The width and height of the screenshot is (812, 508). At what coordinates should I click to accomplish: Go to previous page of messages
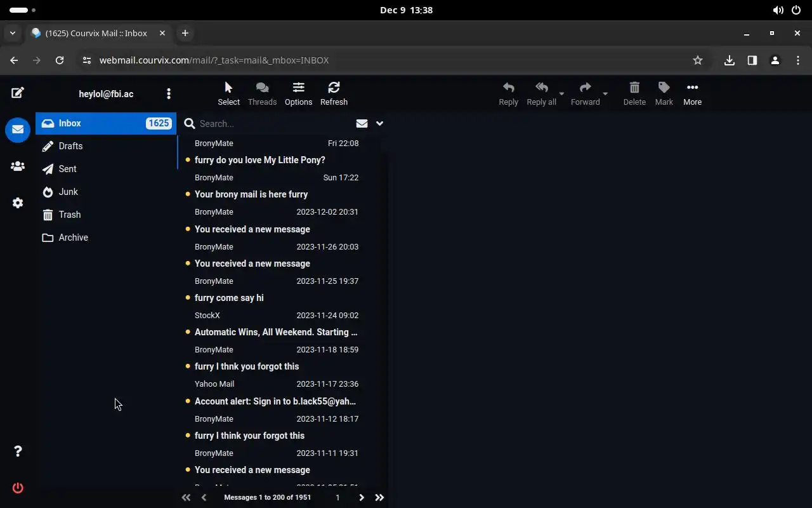pos(204,497)
